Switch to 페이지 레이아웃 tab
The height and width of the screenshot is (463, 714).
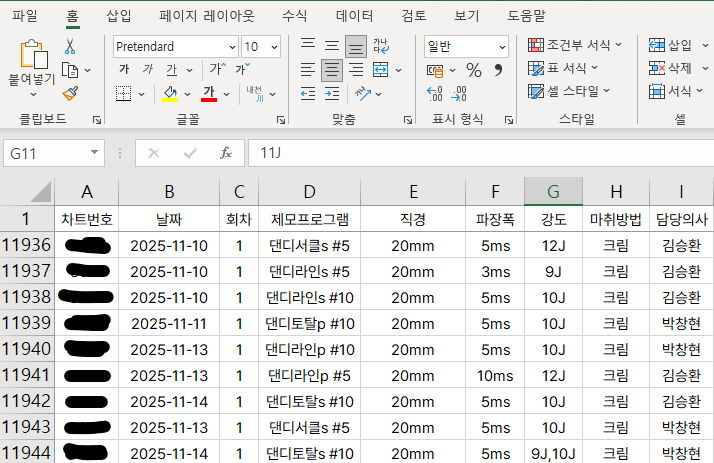tap(207, 16)
